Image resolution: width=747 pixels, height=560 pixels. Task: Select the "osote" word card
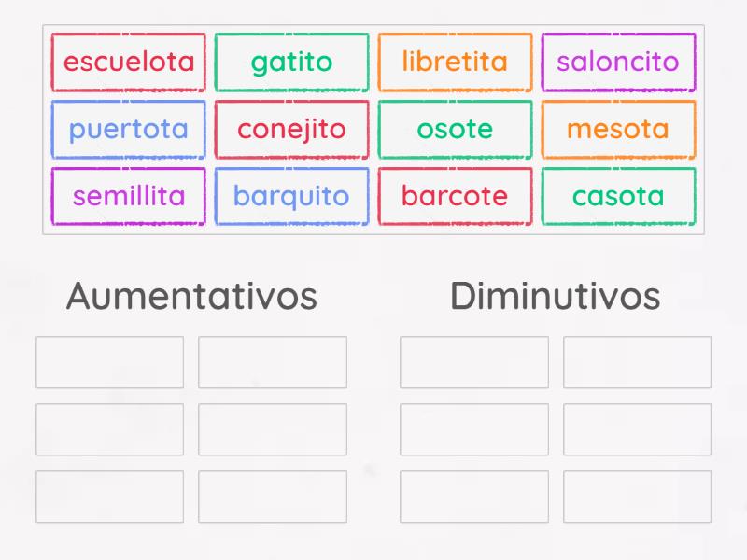pyautogui.click(x=455, y=129)
